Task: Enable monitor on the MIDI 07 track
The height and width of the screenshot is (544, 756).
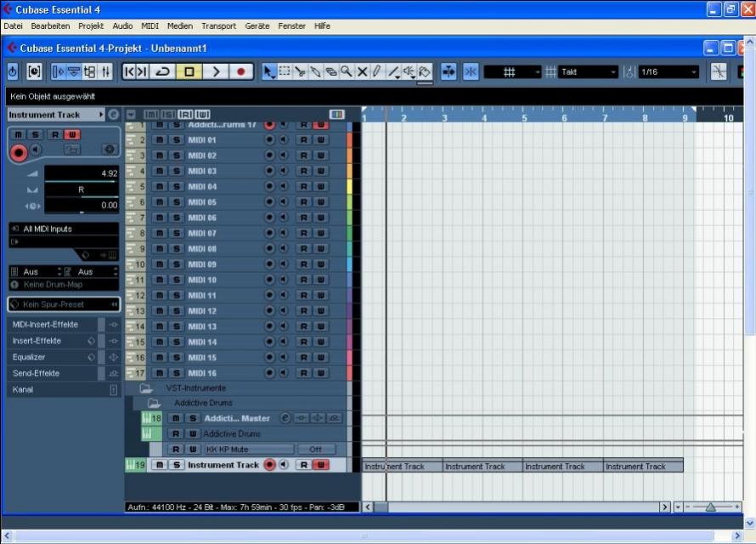Action: click(x=284, y=234)
